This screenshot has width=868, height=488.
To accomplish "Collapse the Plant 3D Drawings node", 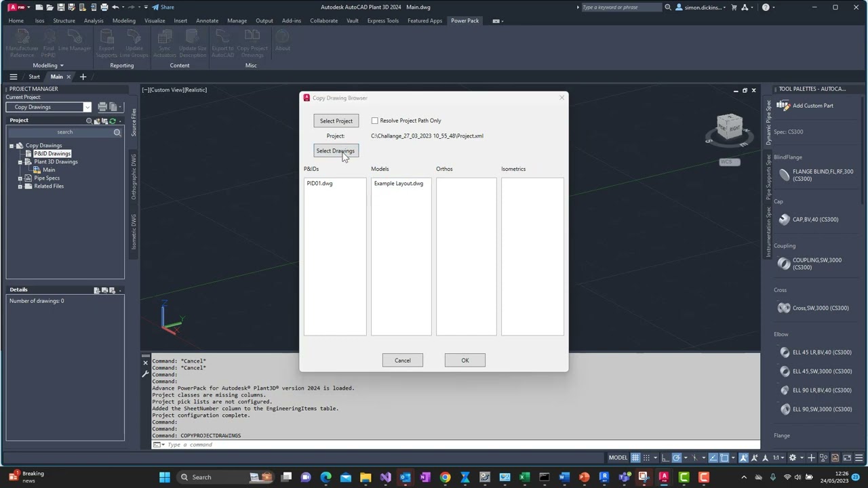I will [20, 162].
